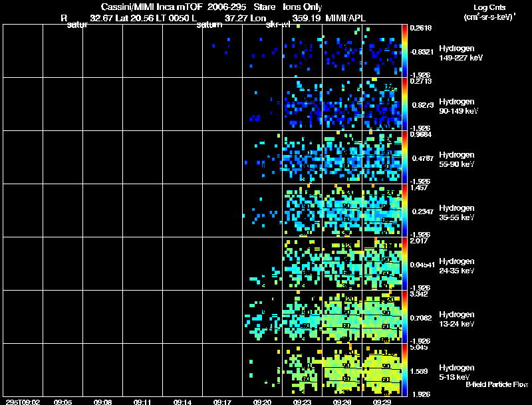
Task: Click the 09:29 time axis label
Action: 382,402
